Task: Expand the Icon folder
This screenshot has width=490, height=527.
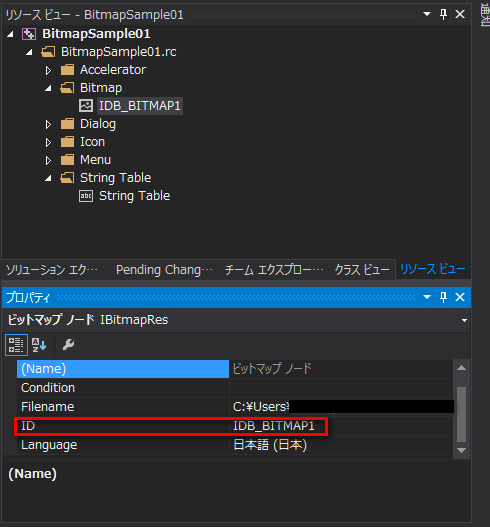Action: [48, 142]
